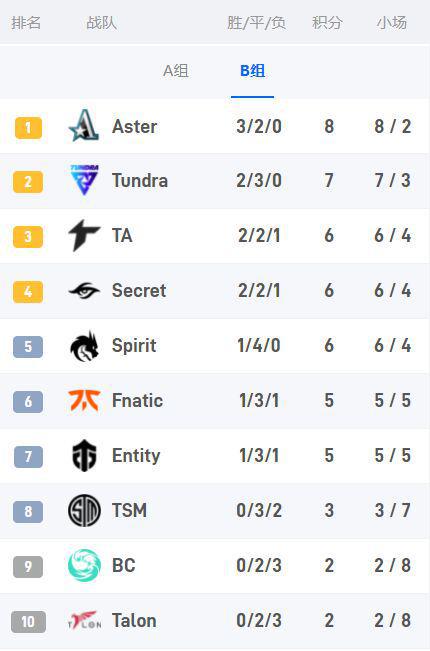430x651 pixels.
Task: Open the Aster team name link
Action: pos(134,126)
